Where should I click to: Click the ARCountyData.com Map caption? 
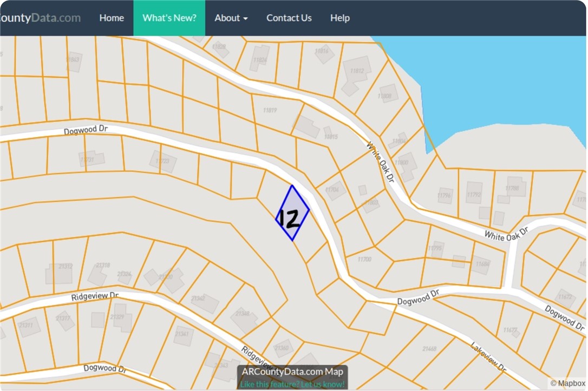click(x=292, y=372)
